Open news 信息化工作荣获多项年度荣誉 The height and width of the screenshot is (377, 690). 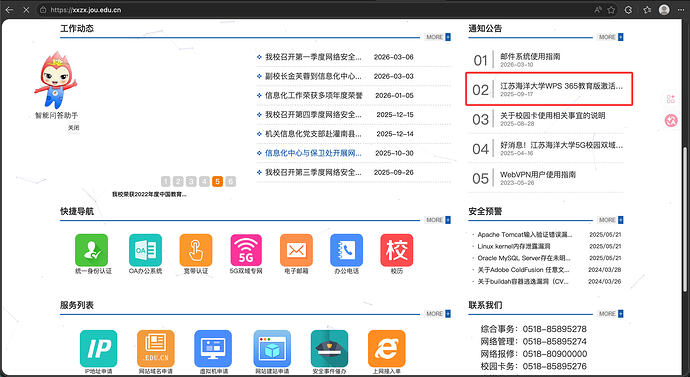314,95
